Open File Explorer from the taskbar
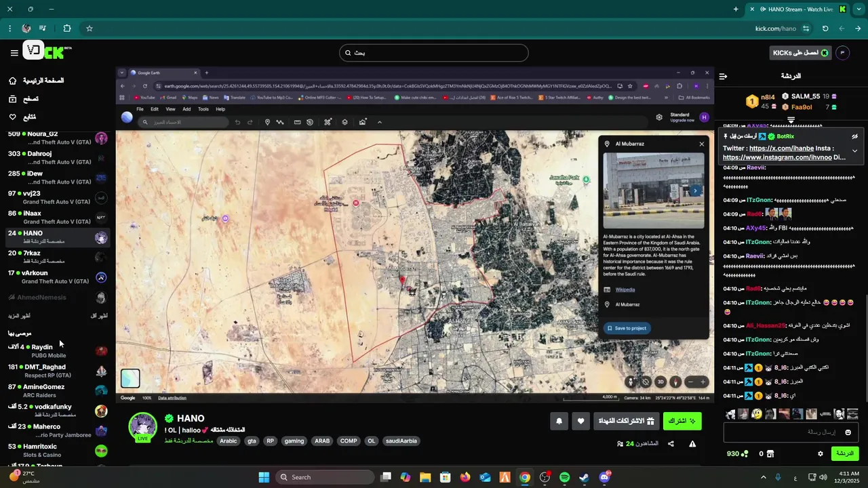 425,477
